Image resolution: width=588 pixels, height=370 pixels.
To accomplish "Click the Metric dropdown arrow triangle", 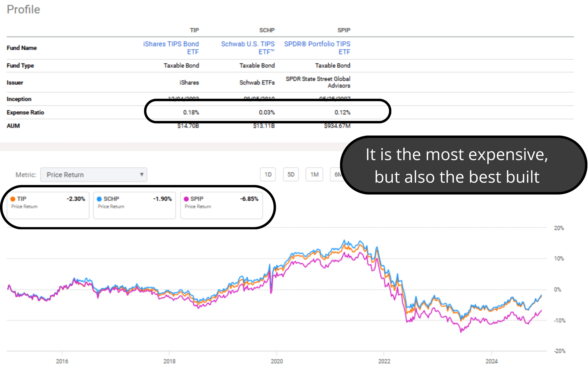I will (142, 174).
